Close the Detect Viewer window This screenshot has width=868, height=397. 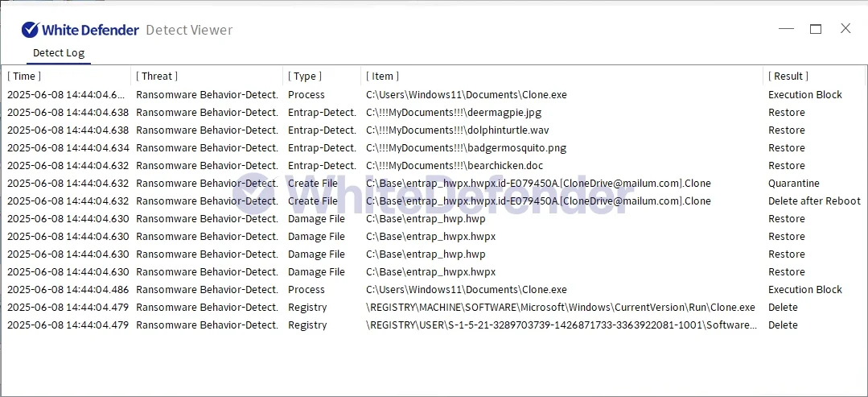(x=845, y=29)
